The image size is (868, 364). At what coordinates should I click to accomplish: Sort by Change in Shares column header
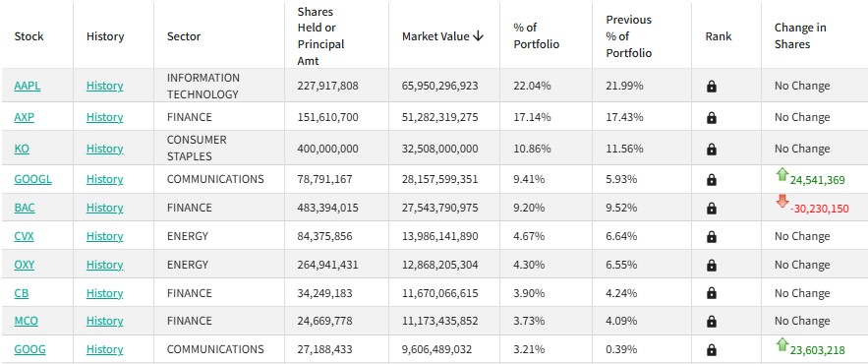800,36
